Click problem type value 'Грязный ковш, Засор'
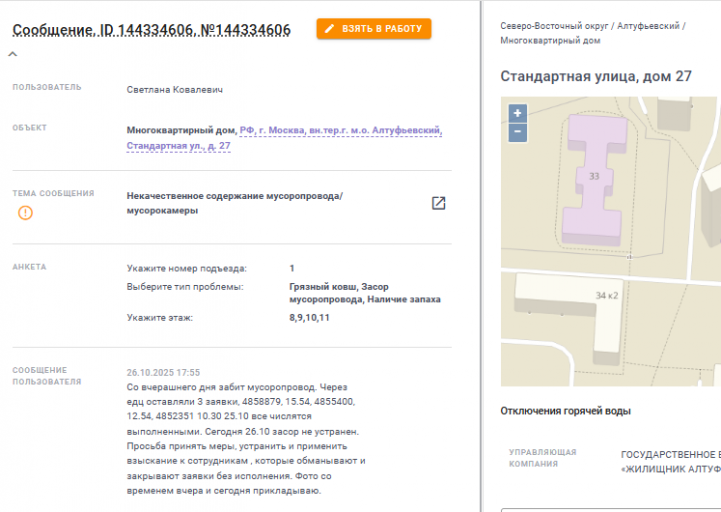The image size is (721, 512). coord(339,287)
